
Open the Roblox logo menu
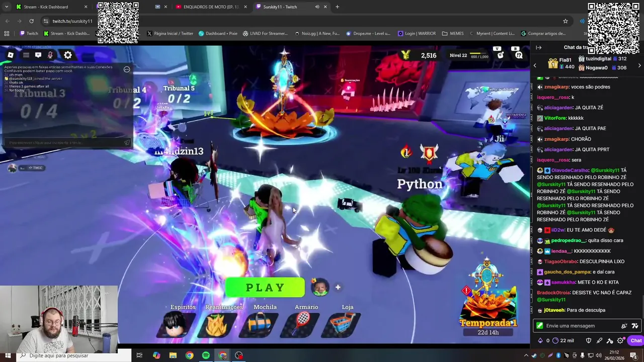[10, 55]
